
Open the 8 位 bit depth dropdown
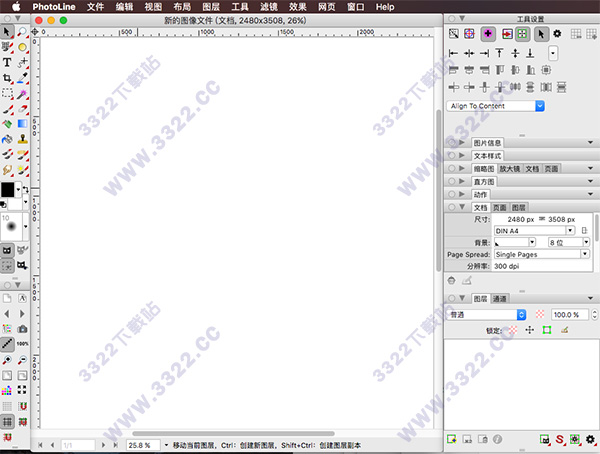point(569,242)
